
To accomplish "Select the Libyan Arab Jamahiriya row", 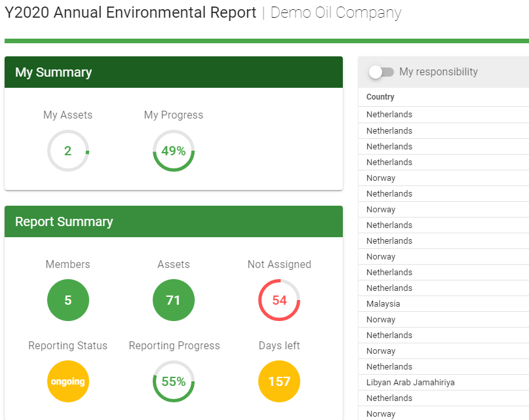I will pyautogui.click(x=410, y=383).
